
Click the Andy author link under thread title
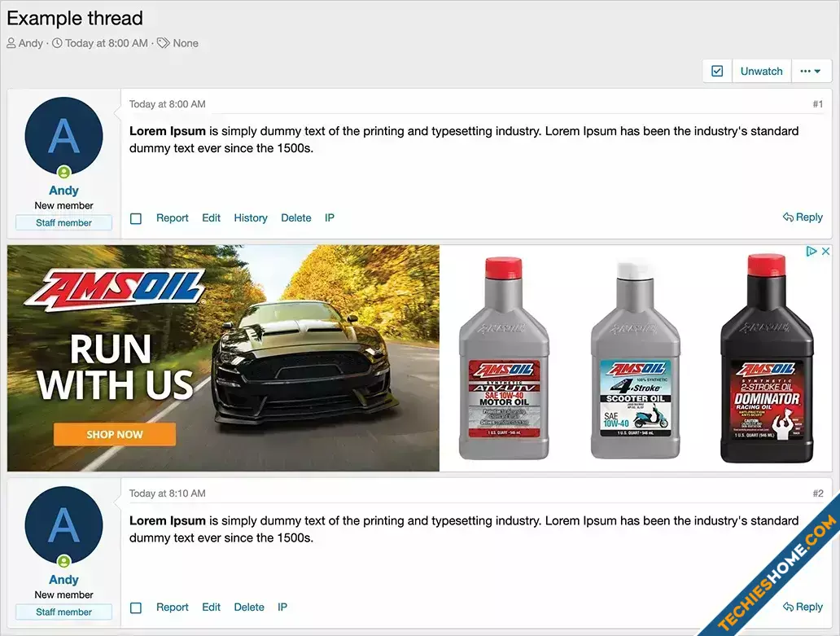(31, 43)
